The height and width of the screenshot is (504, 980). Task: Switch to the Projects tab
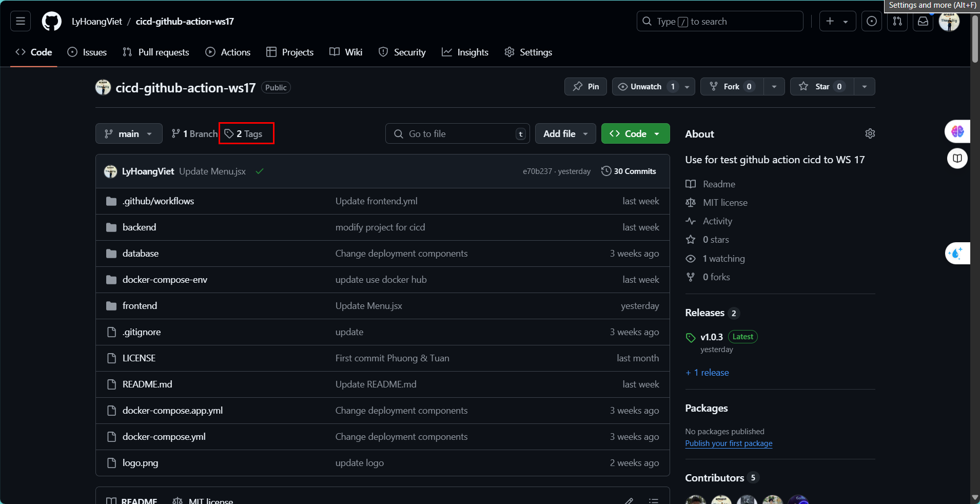click(x=290, y=52)
